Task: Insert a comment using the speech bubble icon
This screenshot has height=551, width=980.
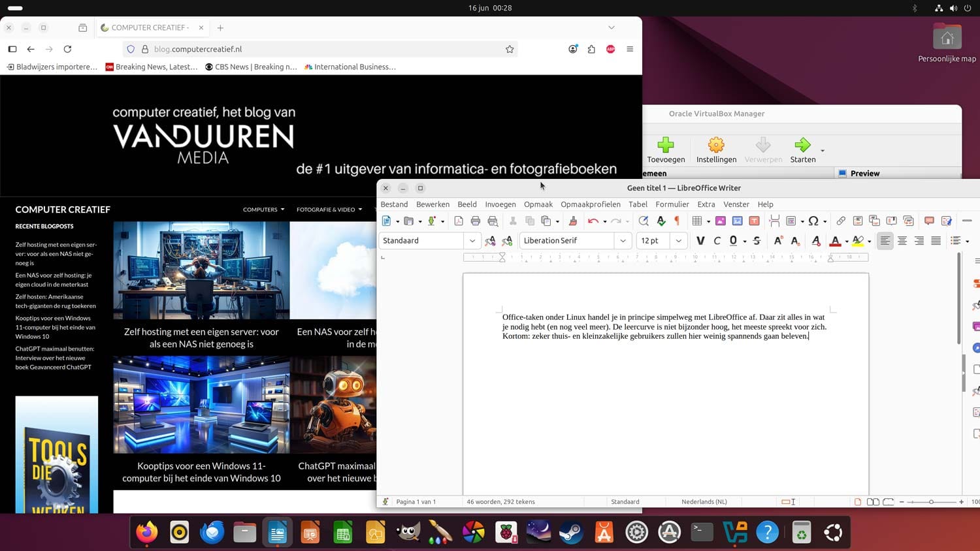Action: [929, 221]
